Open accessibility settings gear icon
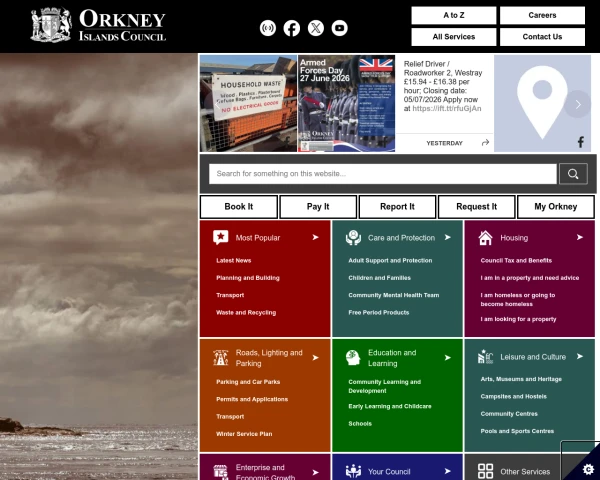The image size is (600, 480). (x=589, y=469)
